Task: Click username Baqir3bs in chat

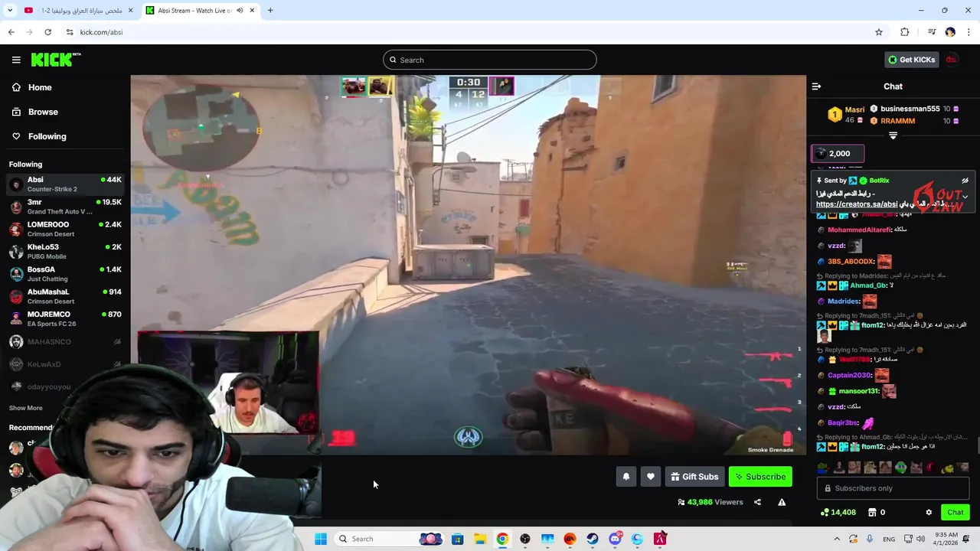Action: (843, 422)
